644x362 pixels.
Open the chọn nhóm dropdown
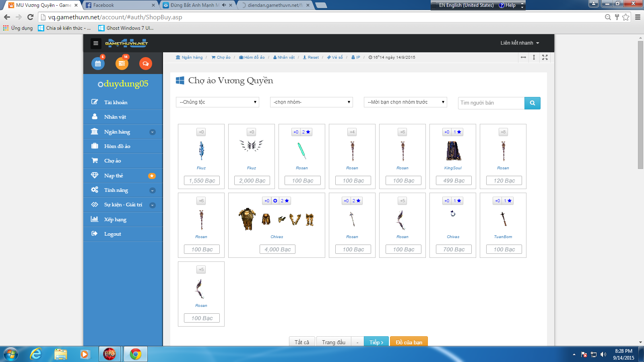tap(311, 102)
